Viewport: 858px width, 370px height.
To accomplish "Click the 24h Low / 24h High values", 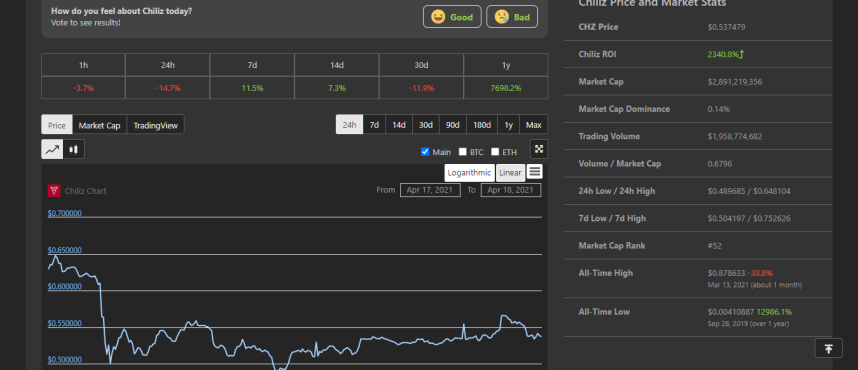I will coord(749,191).
